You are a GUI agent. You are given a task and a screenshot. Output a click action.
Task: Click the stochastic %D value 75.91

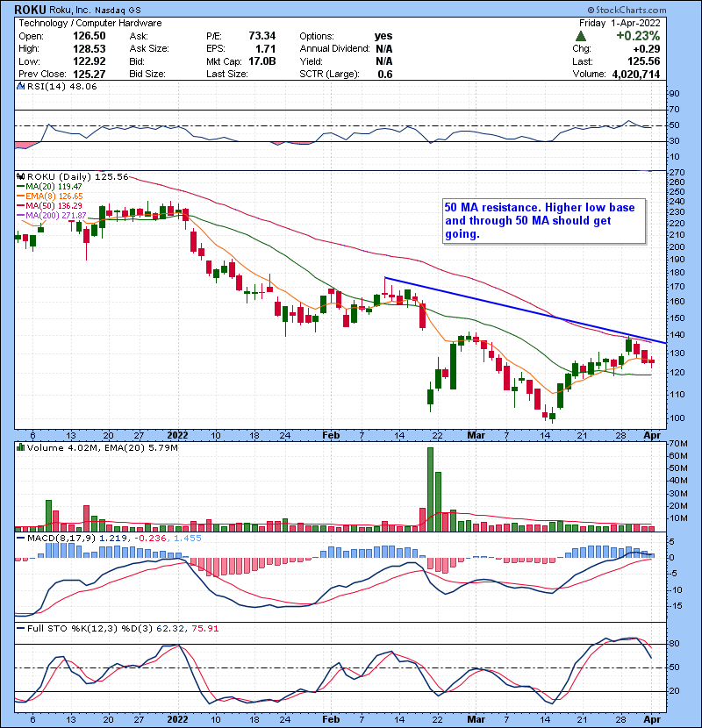[204, 628]
